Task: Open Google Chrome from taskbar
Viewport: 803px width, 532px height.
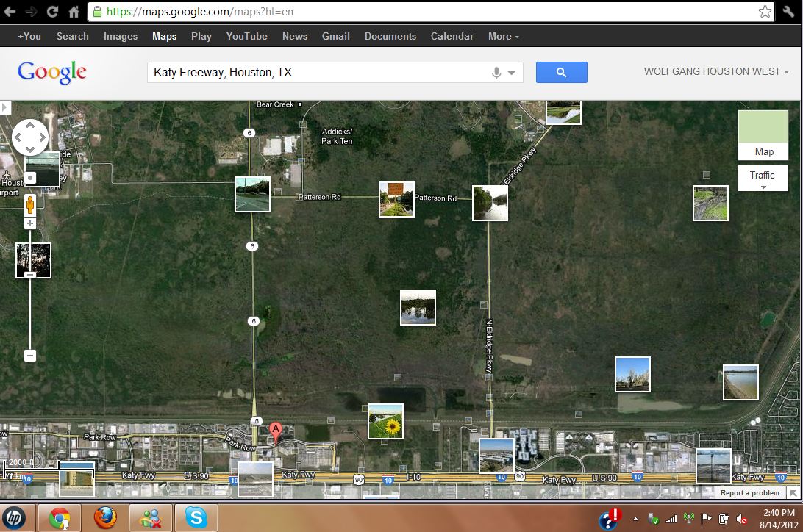Action: pos(60,518)
